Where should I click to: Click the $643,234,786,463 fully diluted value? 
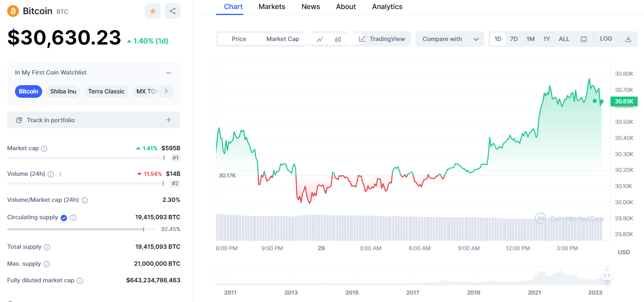pos(153,280)
